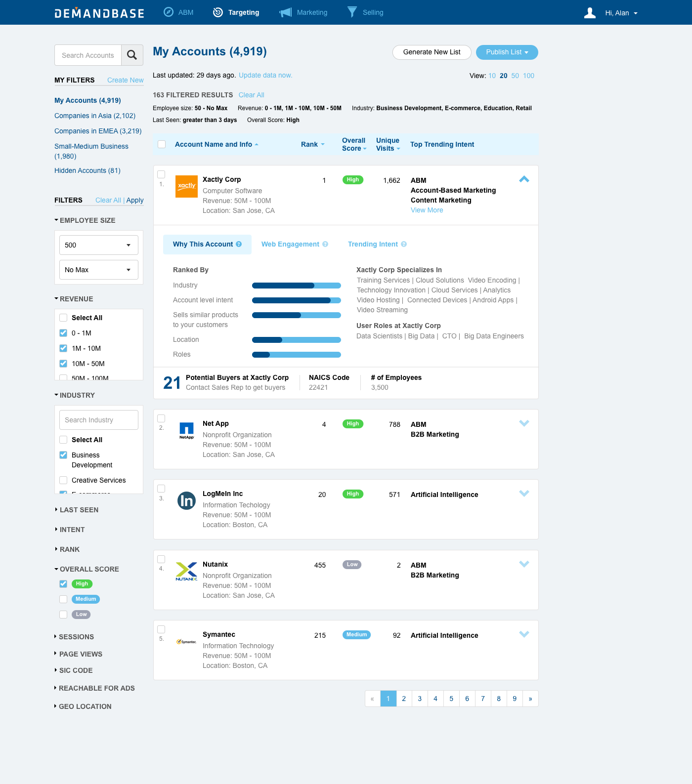Check the Creative Services industry checkbox
The height and width of the screenshot is (784, 692).
63,480
